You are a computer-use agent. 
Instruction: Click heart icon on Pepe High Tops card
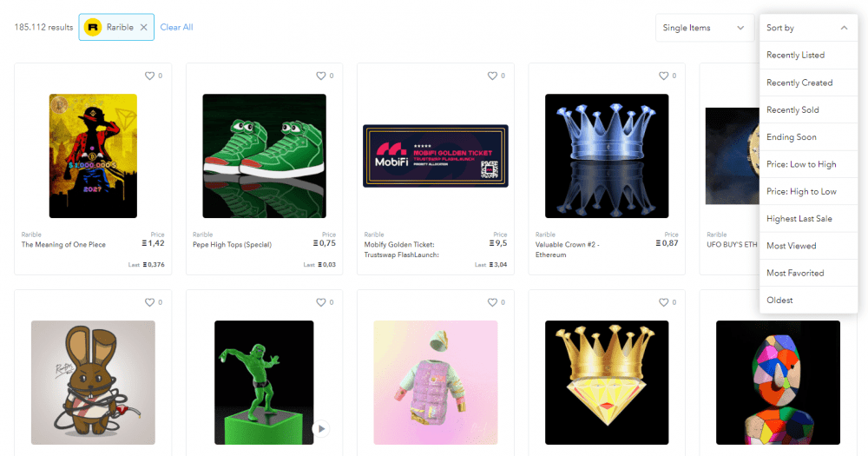[321, 76]
